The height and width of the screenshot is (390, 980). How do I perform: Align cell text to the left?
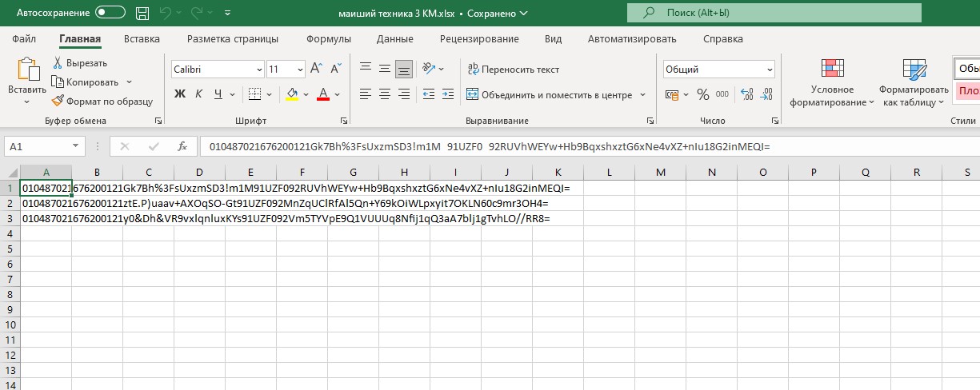point(366,94)
